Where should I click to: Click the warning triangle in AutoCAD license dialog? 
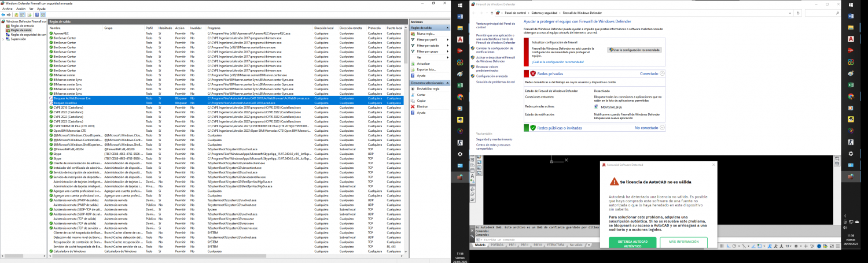tap(614, 181)
